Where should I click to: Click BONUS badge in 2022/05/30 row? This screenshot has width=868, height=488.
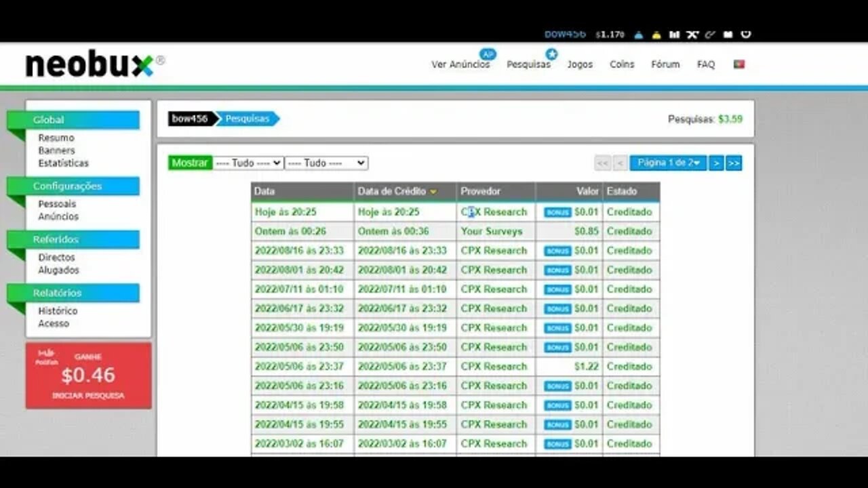(557, 328)
